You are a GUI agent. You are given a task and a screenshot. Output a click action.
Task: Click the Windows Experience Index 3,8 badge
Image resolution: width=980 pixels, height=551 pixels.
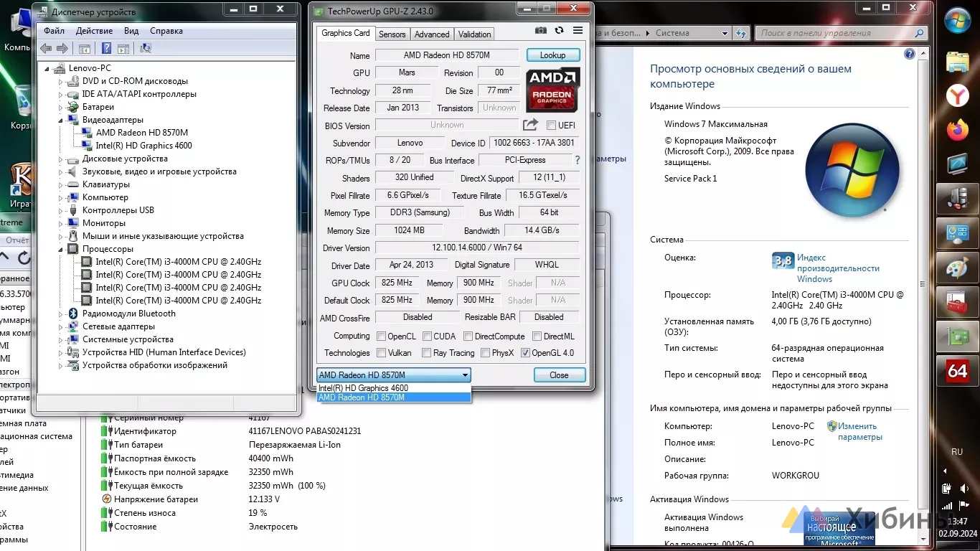tap(783, 261)
